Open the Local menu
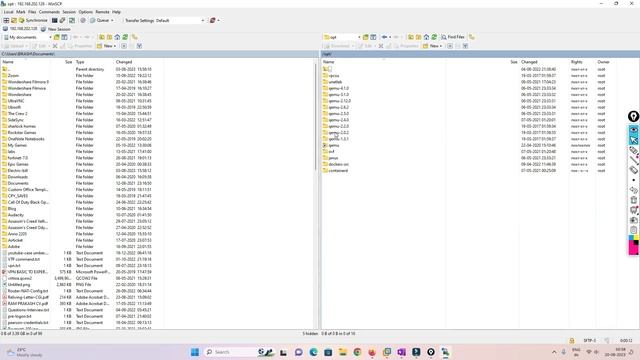Viewport: 640px width, 360px height. (9, 12)
